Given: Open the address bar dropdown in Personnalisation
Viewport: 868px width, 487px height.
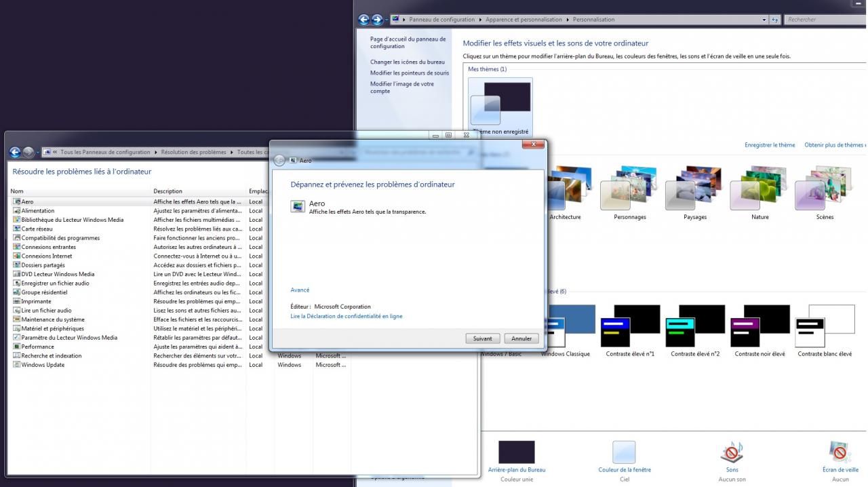Looking at the screenshot, I should (765, 20).
